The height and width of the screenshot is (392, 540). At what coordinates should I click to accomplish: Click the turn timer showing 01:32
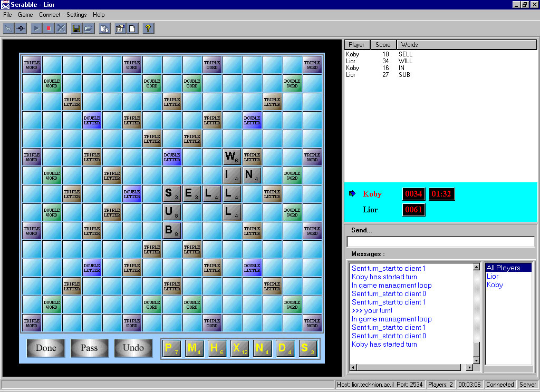tap(441, 194)
